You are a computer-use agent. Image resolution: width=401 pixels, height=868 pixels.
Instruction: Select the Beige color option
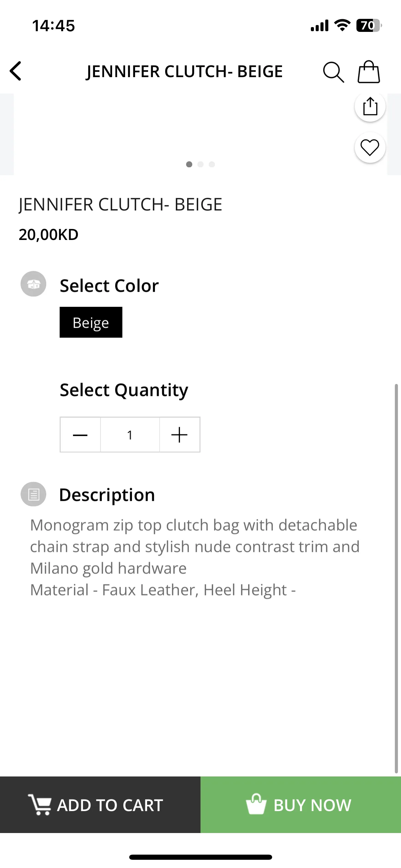(91, 322)
